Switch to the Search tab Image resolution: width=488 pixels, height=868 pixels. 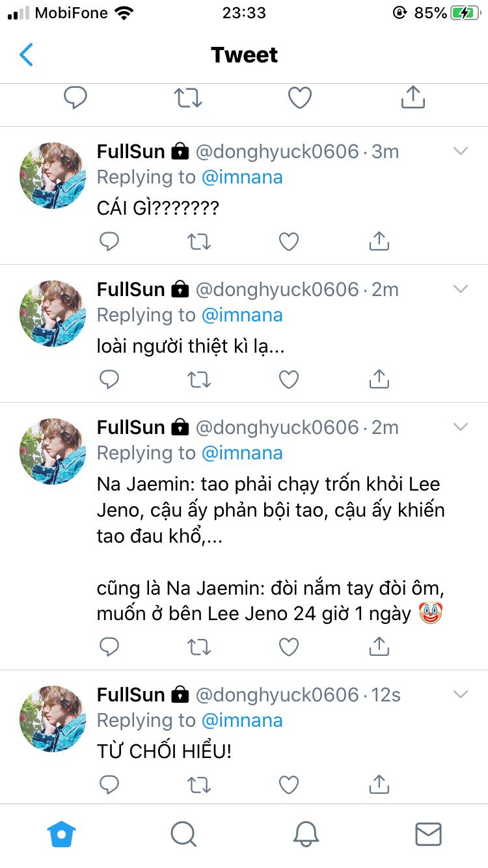click(183, 834)
